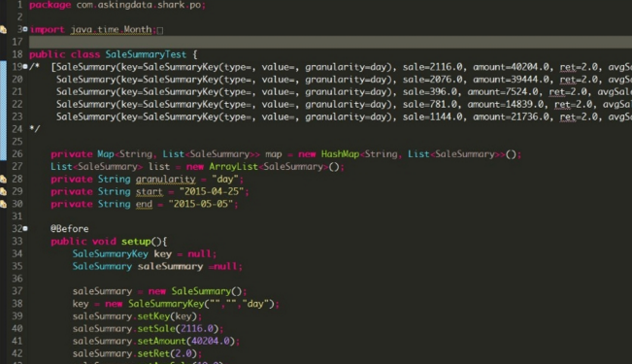
Task: Click the underlined end field name
Action: [x=144, y=204]
